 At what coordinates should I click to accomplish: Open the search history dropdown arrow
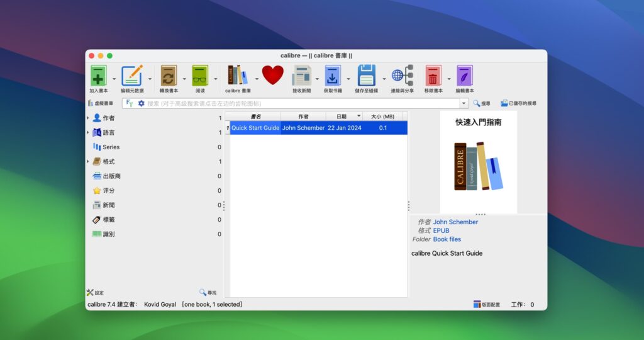click(x=464, y=103)
